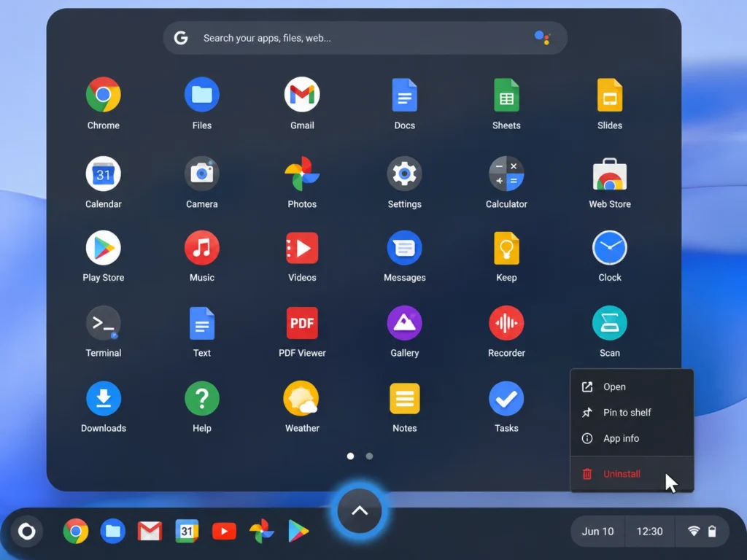
Task: Choose Open in the context menu
Action: click(x=632, y=386)
